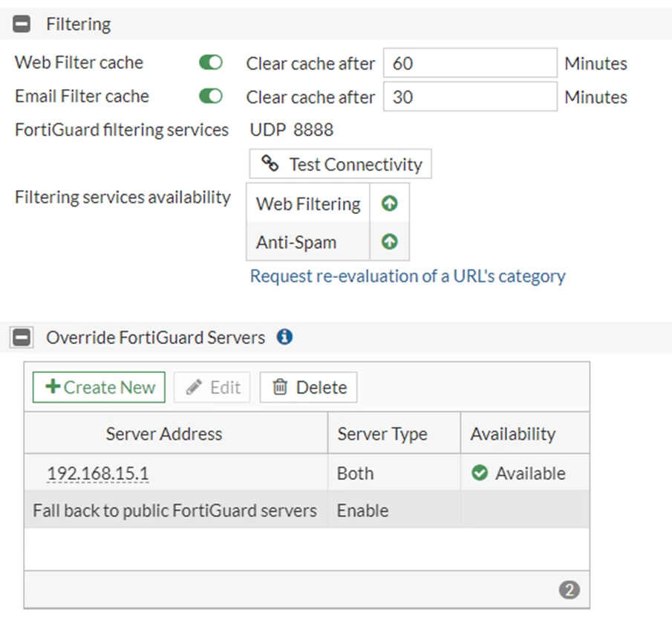Click the Delete server button
Screen dimensions: 672x627
[x=309, y=387]
